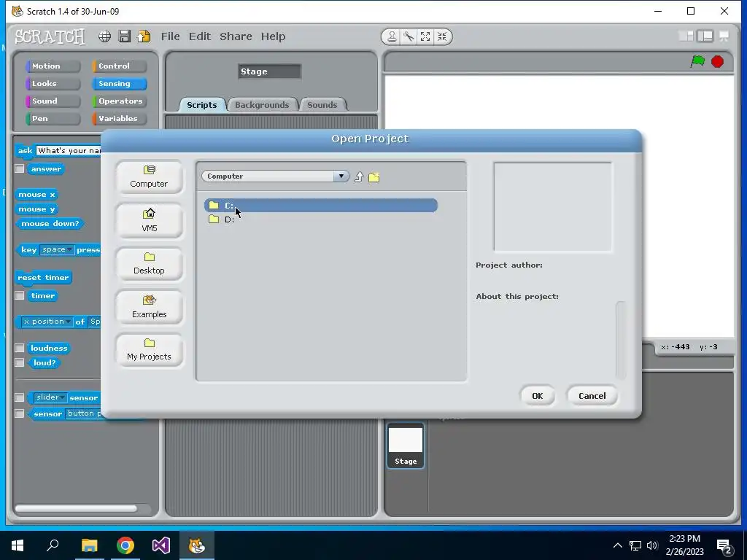Select the C: drive folder
The image size is (747, 560).
pyautogui.click(x=321, y=205)
